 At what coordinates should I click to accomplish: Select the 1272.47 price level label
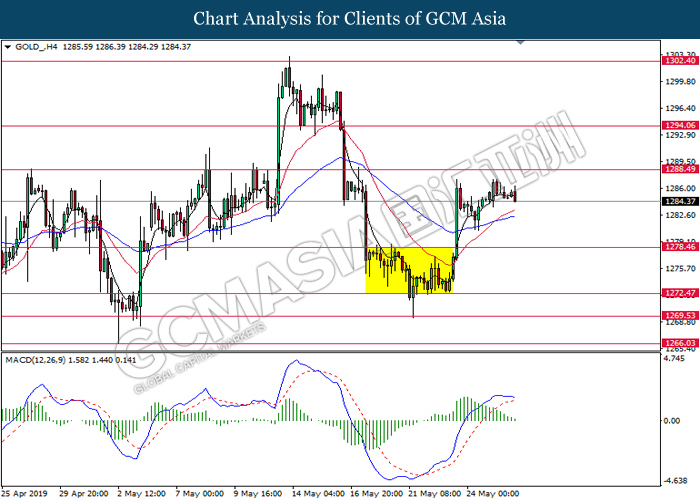pos(680,293)
